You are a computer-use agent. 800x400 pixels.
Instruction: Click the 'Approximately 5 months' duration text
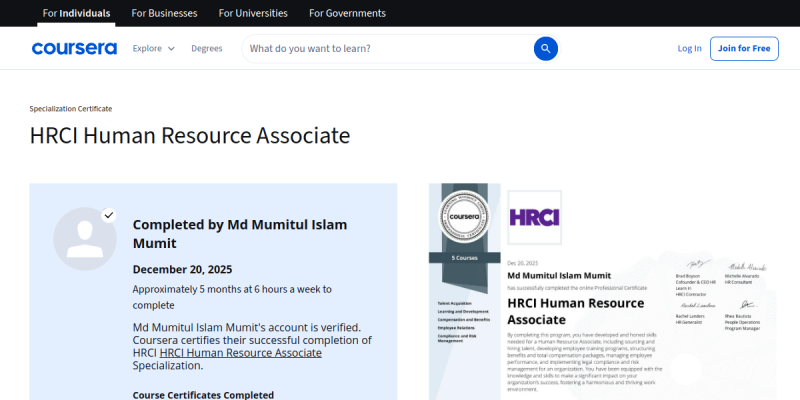coord(232,297)
